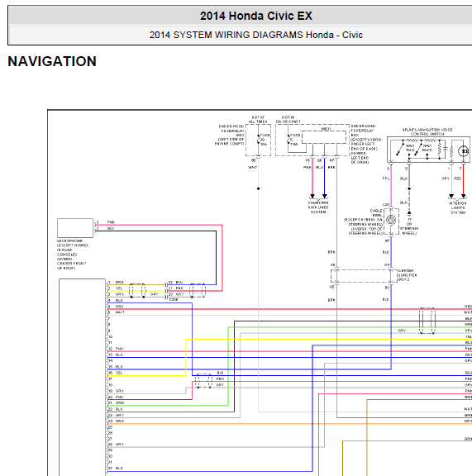This screenshot has height=476, width=472.
Task: Click the ORG label at connector pin 24
Action: tap(120, 421)
